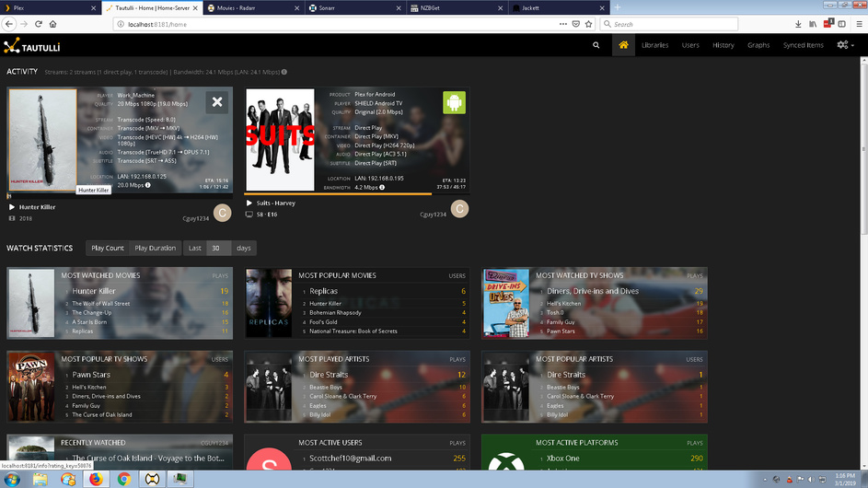The image size is (868, 488).
Task: Open Pawn Stars poster in Most Popular TV Shows
Action: (31, 387)
